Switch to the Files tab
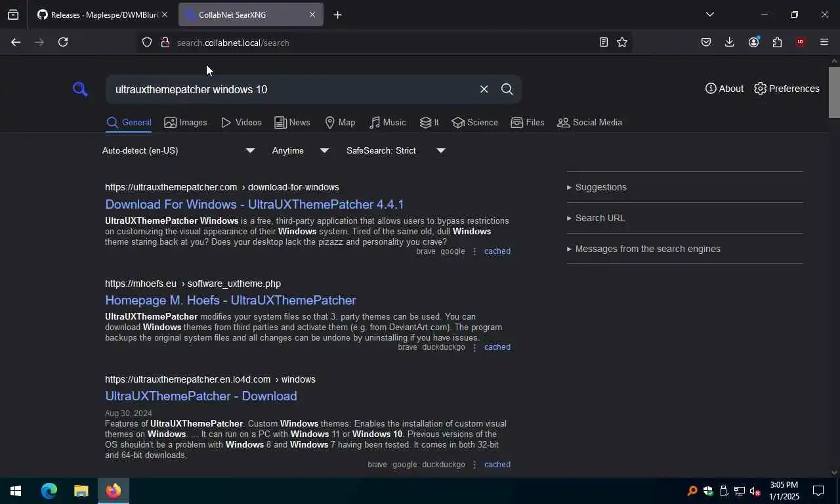840x504 pixels. coord(527,123)
